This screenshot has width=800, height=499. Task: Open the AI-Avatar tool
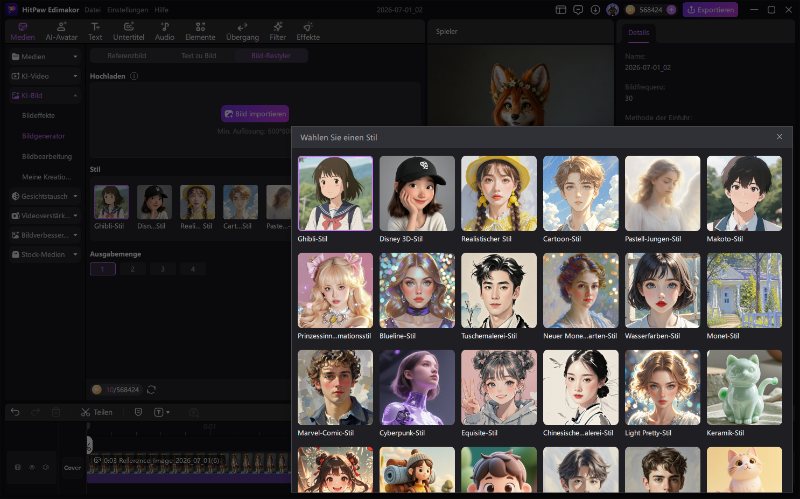[x=61, y=31]
